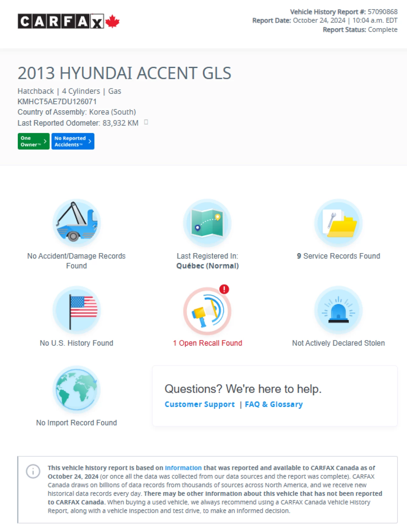Click 'Country of Assembly: Korea (South)'
This screenshot has height=532, width=407.
pyautogui.click(x=77, y=112)
